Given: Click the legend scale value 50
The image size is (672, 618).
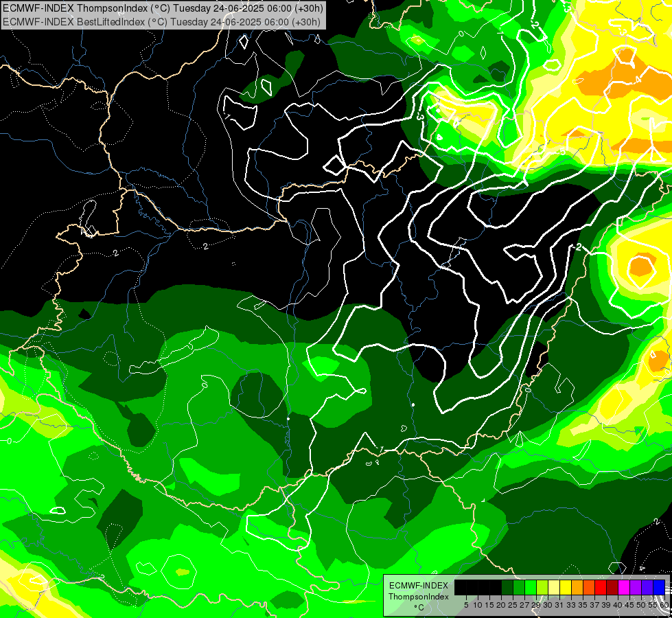Looking at the screenshot, I should [641, 605].
